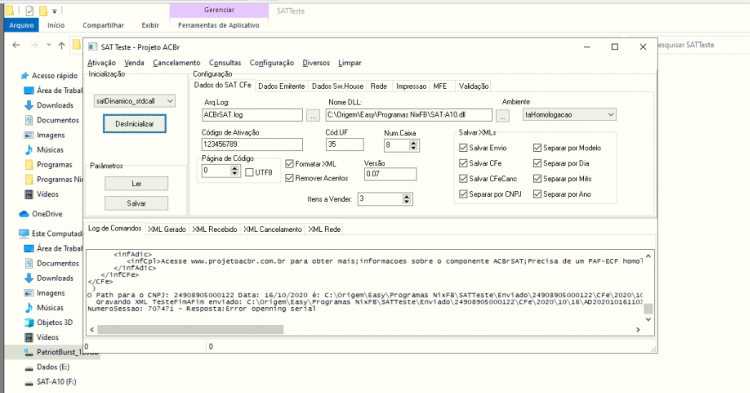
Task: Click the Explorer back arrow
Action: coord(16,45)
